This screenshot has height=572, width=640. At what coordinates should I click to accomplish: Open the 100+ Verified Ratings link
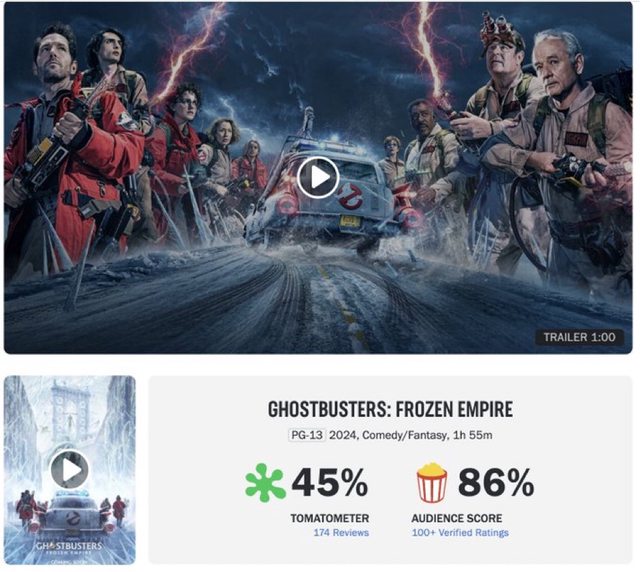pos(460,533)
